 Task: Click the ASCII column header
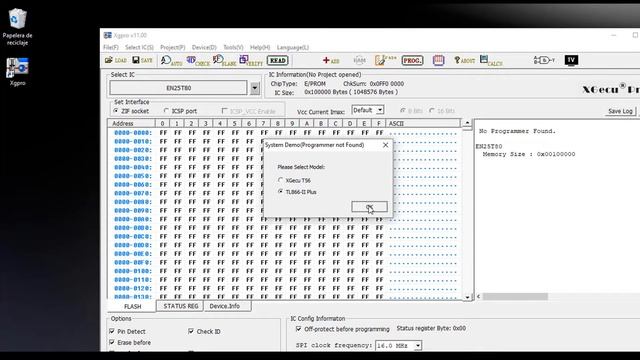[x=423, y=123]
